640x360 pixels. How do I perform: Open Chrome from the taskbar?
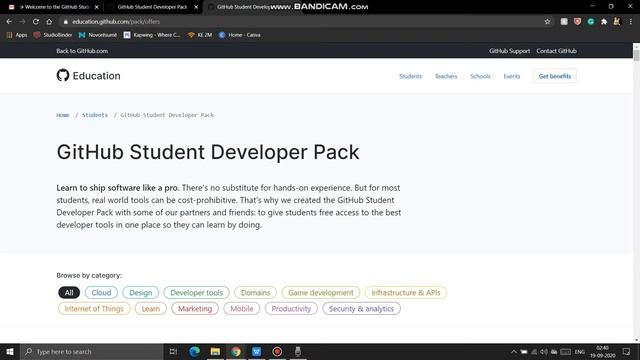click(236, 351)
